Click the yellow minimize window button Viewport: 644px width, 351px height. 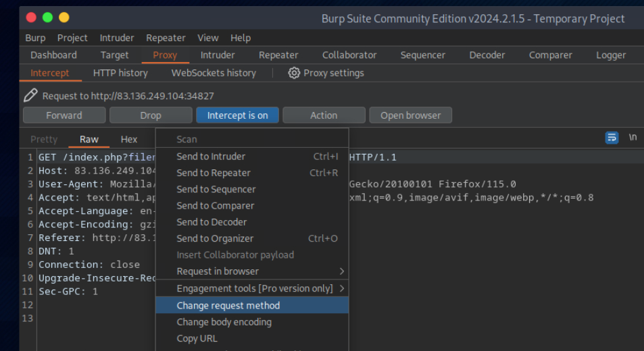64,18
